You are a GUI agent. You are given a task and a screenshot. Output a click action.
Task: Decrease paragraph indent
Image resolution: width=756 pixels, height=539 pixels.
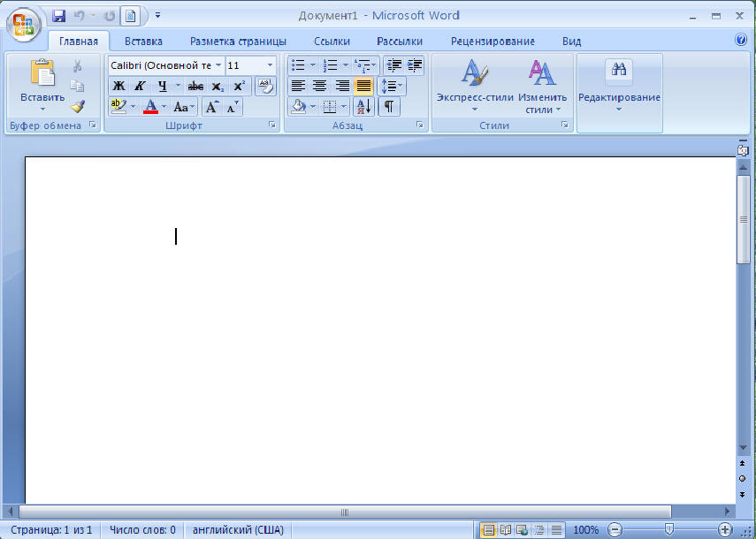point(394,65)
